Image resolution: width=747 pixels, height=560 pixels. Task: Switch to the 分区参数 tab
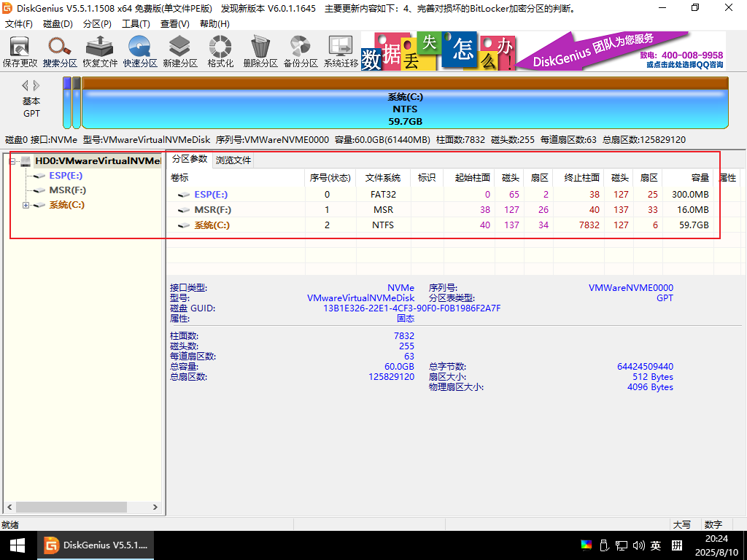pos(190,159)
